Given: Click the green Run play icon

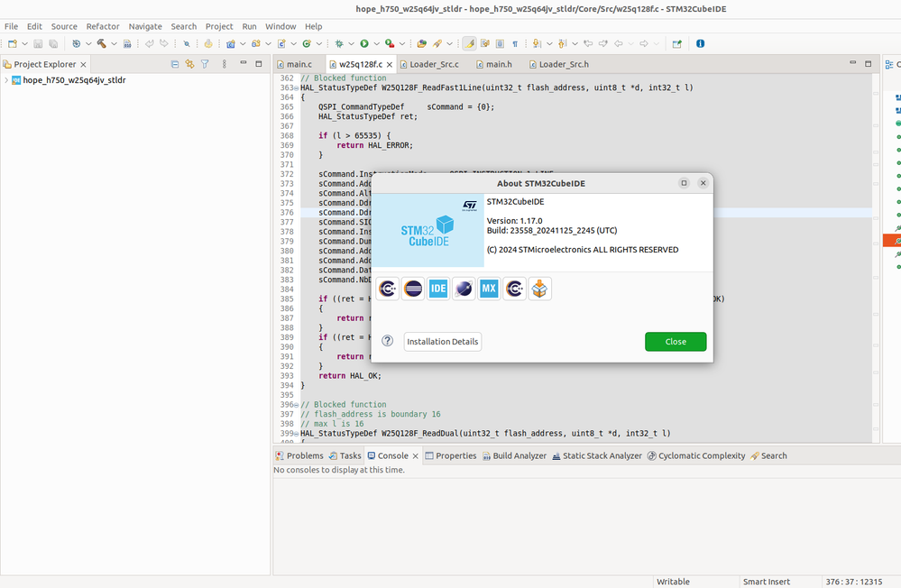Looking at the screenshot, I should point(364,43).
